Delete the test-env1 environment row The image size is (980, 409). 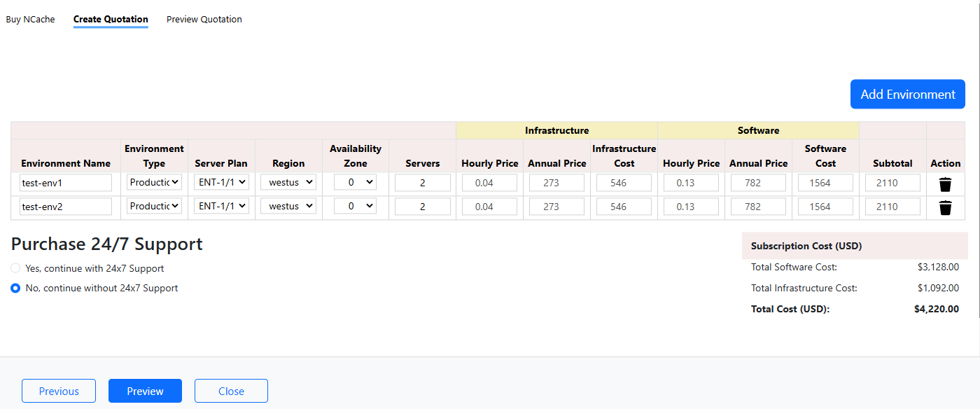(946, 184)
